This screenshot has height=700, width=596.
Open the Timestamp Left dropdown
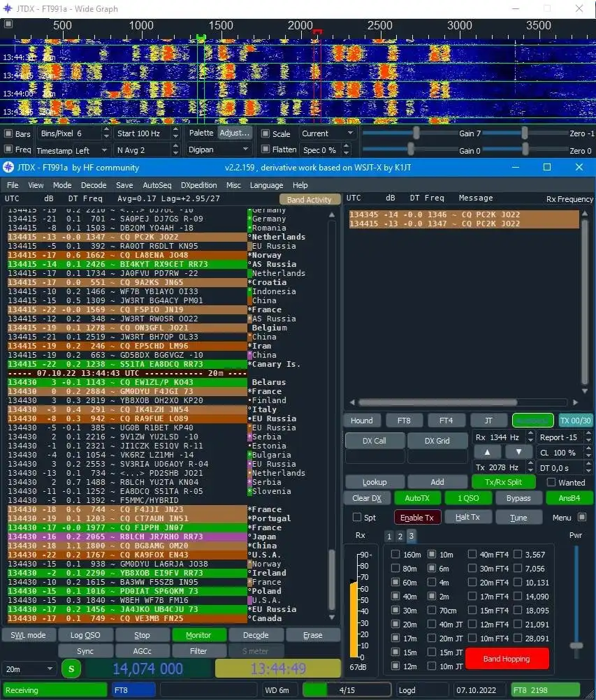point(73,150)
